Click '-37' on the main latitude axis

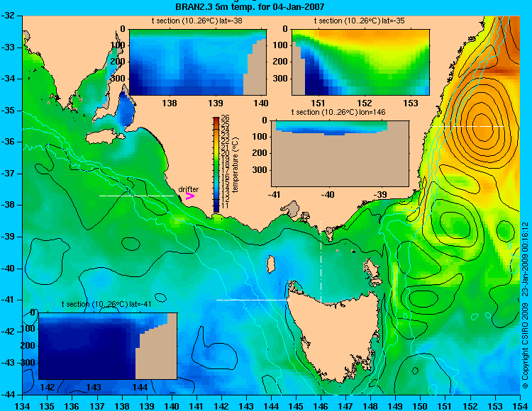click(x=9, y=174)
